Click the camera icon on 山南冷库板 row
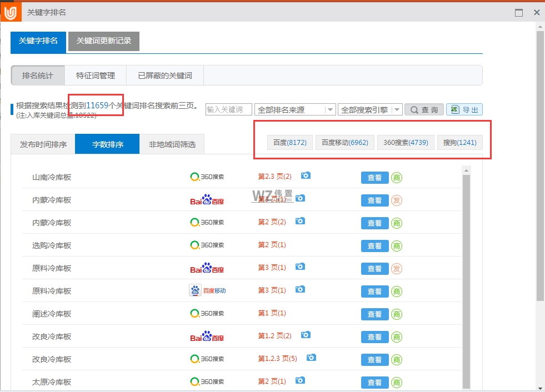This screenshot has height=392, width=545. coord(305,175)
